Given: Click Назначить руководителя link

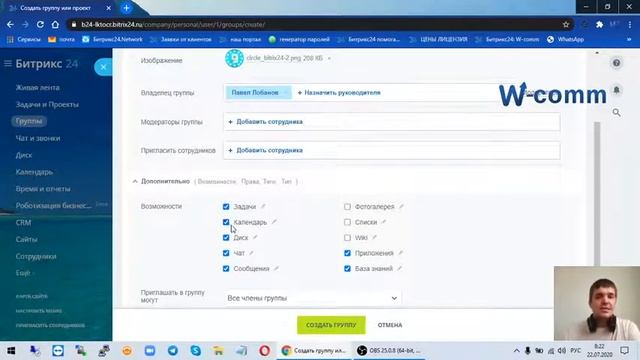Looking at the screenshot, I should (339, 93).
